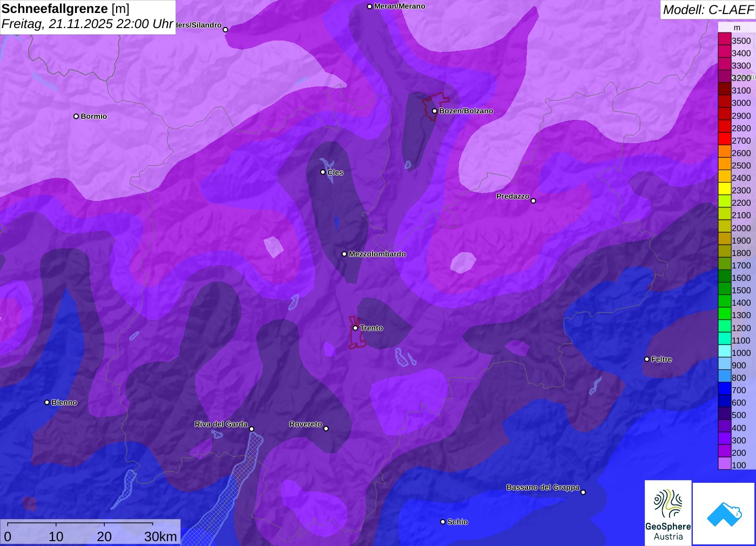Click the Riva del Garda label
756x546 pixels.
pyautogui.click(x=221, y=424)
